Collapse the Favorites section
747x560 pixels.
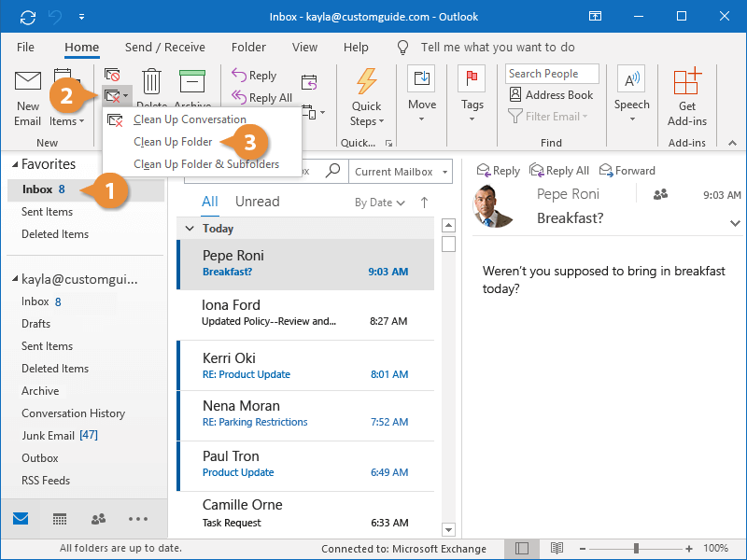coord(15,164)
